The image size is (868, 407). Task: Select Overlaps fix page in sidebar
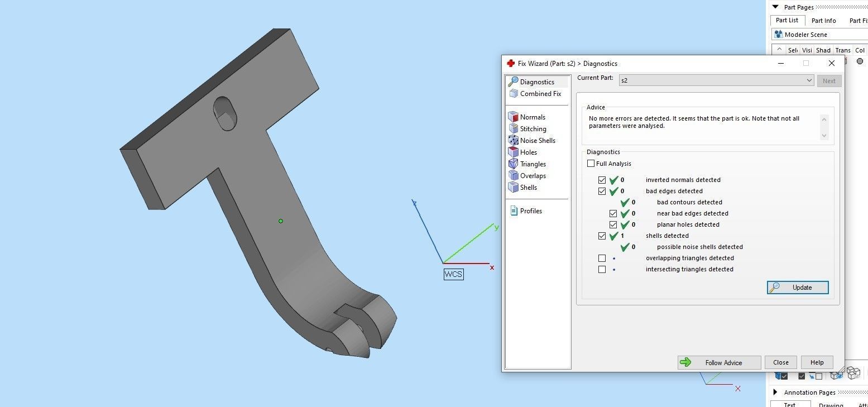tap(527, 176)
